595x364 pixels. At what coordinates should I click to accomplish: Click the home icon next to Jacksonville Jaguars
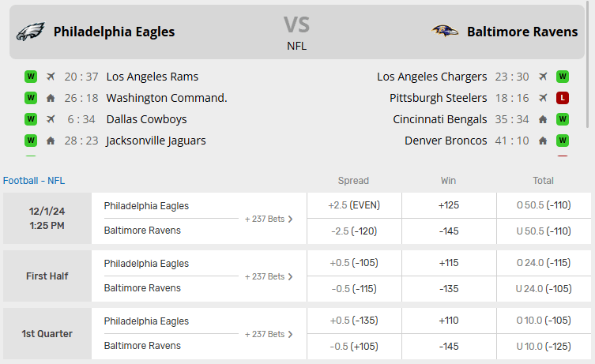(x=51, y=141)
